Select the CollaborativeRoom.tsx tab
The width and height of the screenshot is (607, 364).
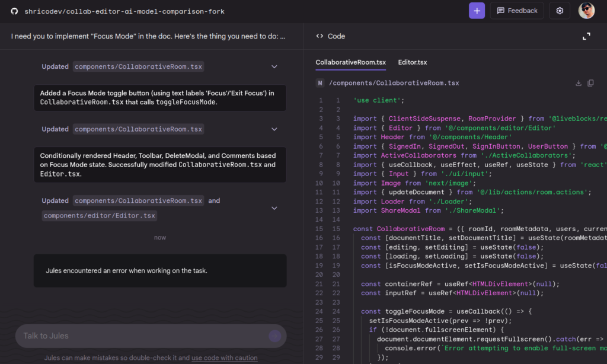click(x=350, y=62)
